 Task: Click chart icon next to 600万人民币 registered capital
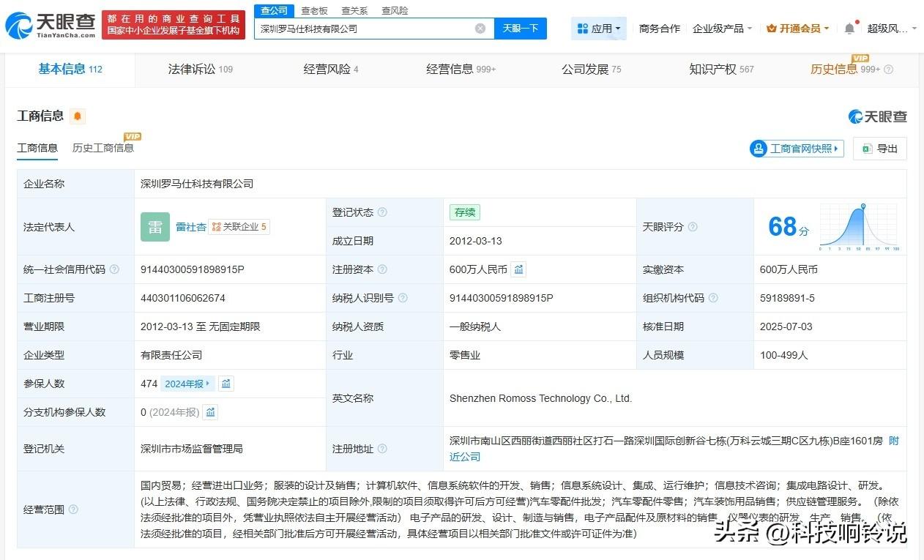[x=518, y=269]
